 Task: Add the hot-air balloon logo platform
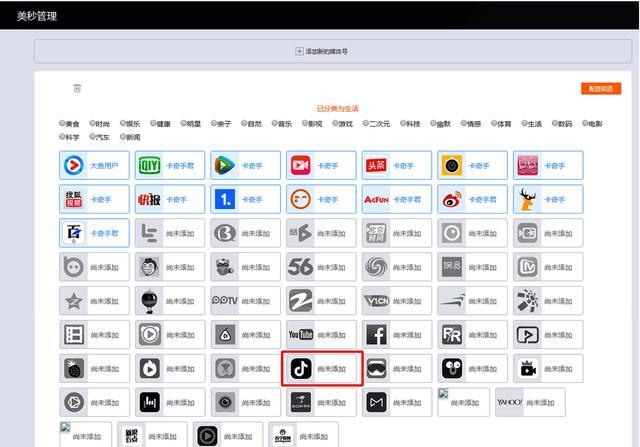170,301
